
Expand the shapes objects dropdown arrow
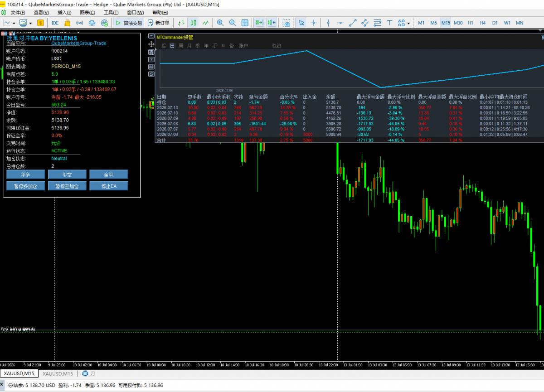[x=408, y=23]
